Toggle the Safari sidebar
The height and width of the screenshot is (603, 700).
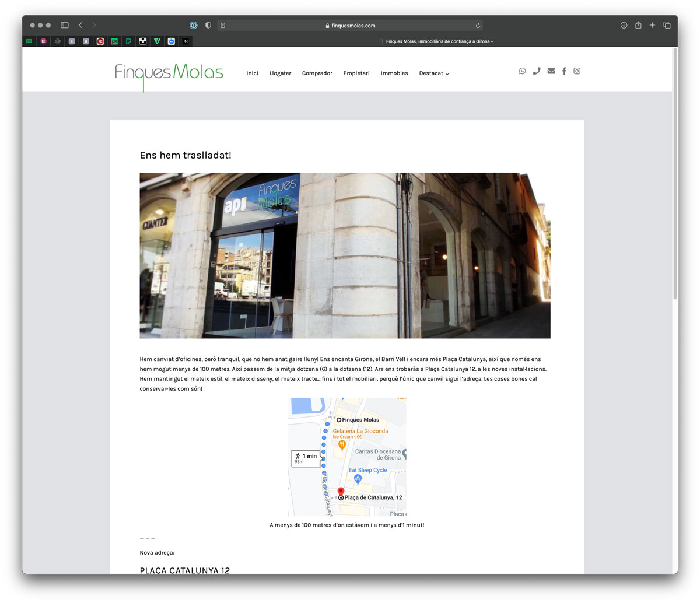[x=65, y=25]
